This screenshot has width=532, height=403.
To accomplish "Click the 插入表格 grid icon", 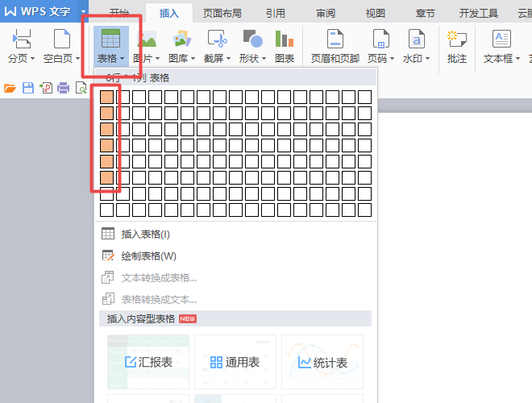I will (x=108, y=234).
